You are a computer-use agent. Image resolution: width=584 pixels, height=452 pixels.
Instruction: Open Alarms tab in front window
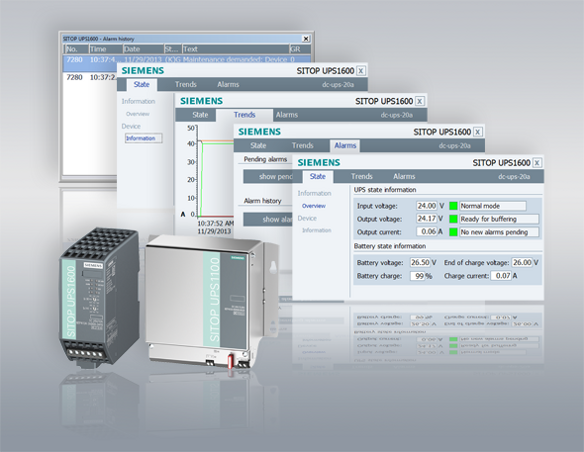point(404,176)
